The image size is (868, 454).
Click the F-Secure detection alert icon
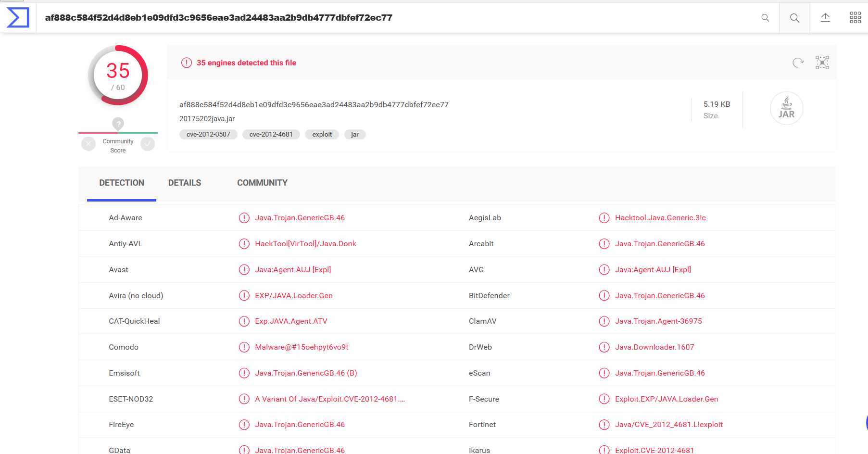tap(604, 399)
